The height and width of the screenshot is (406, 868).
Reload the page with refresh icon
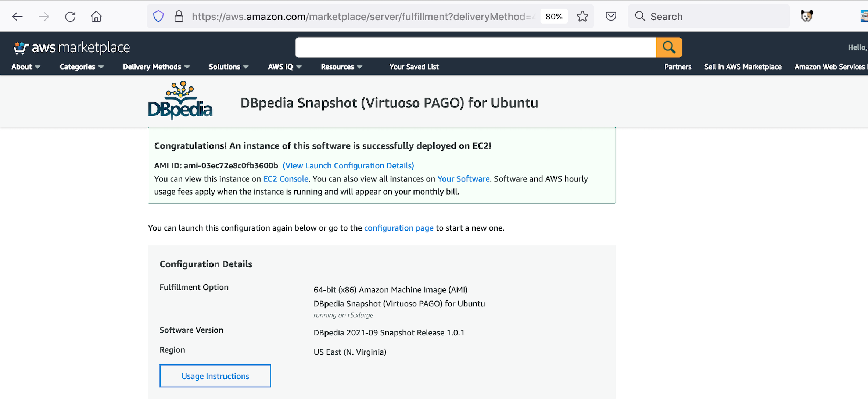tap(70, 17)
